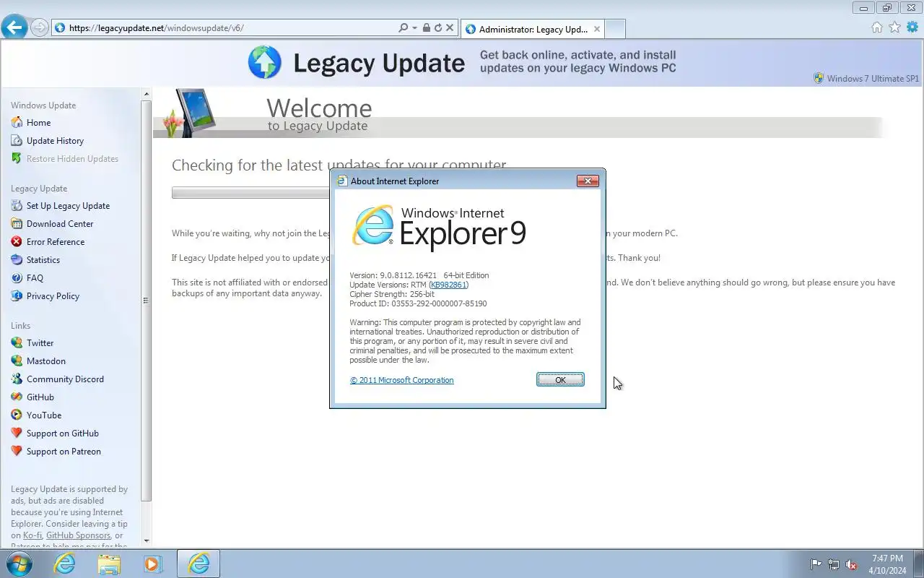This screenshot has height=578, width=924.
Task: Click the Show desktop strip beside the clock
Action: point(918,563)
